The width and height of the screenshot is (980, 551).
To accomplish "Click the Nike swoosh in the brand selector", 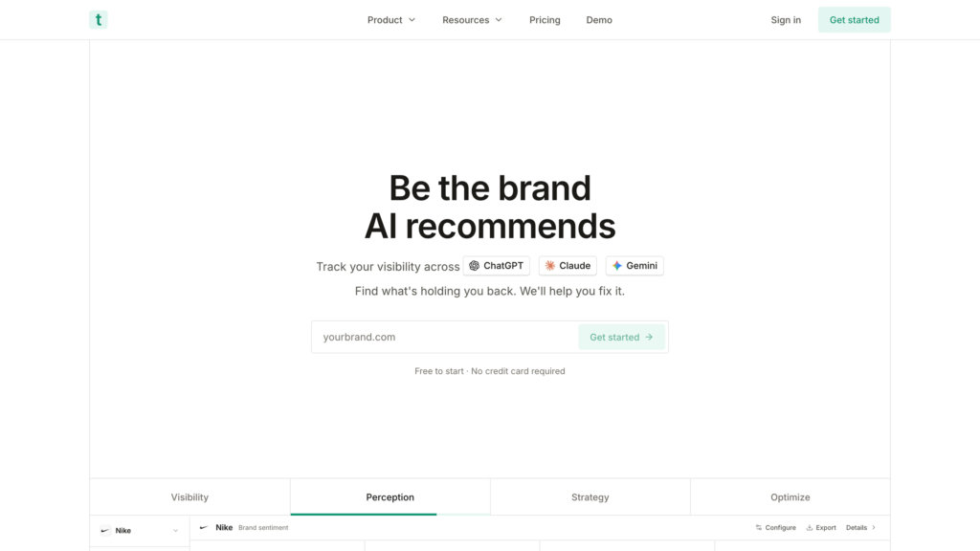I will pos(105,531).
